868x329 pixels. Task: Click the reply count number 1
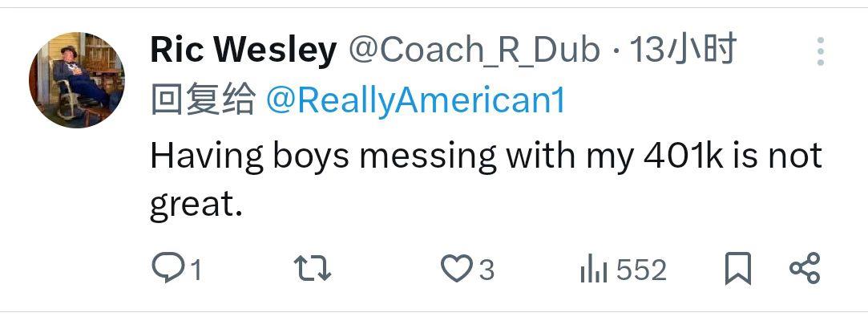195,270
